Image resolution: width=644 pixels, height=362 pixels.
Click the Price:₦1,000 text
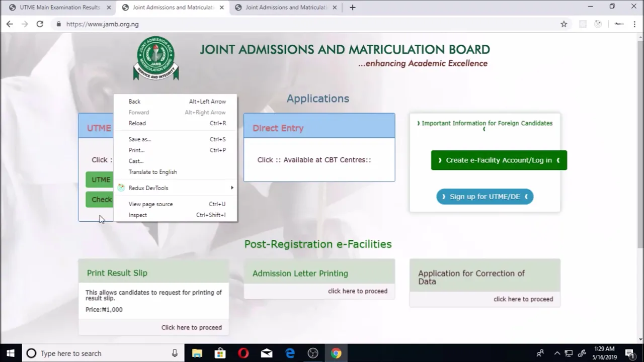(x=104, y=310)
